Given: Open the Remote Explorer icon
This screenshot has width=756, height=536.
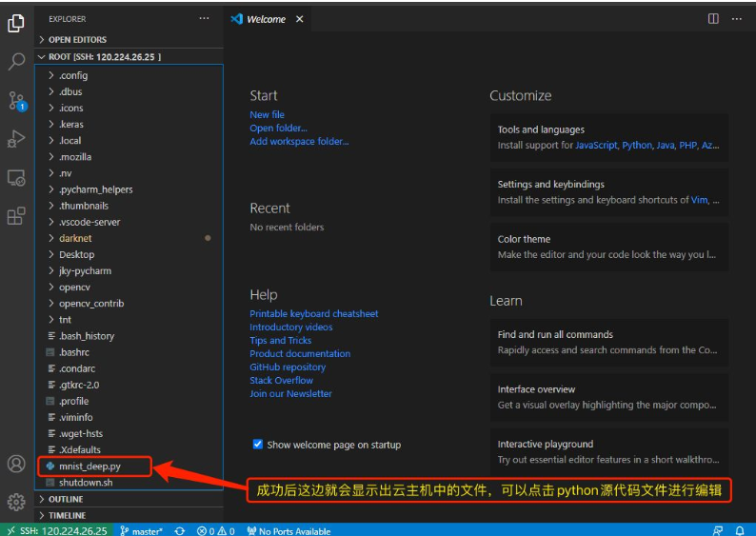Looking at the screenshot, I should tap(16, 177).
